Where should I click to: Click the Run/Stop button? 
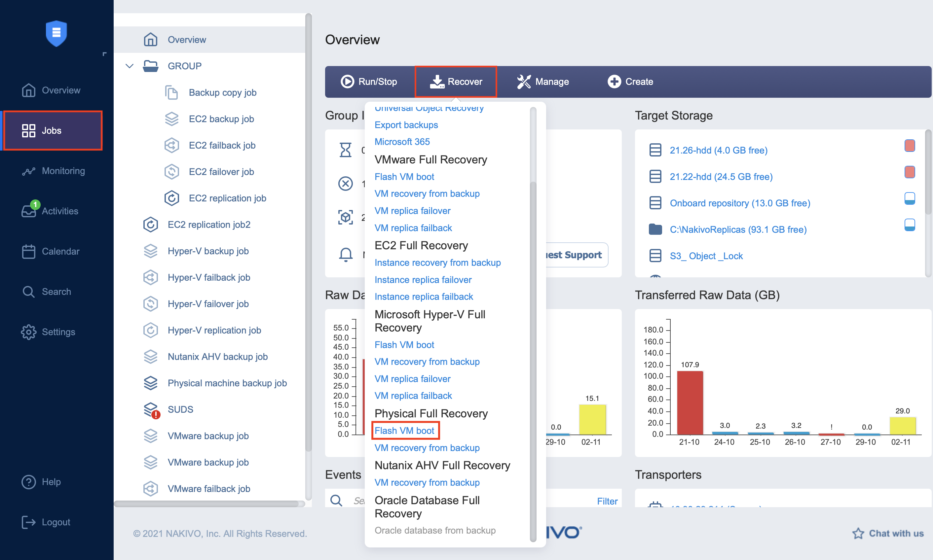(x=368, y=82)
